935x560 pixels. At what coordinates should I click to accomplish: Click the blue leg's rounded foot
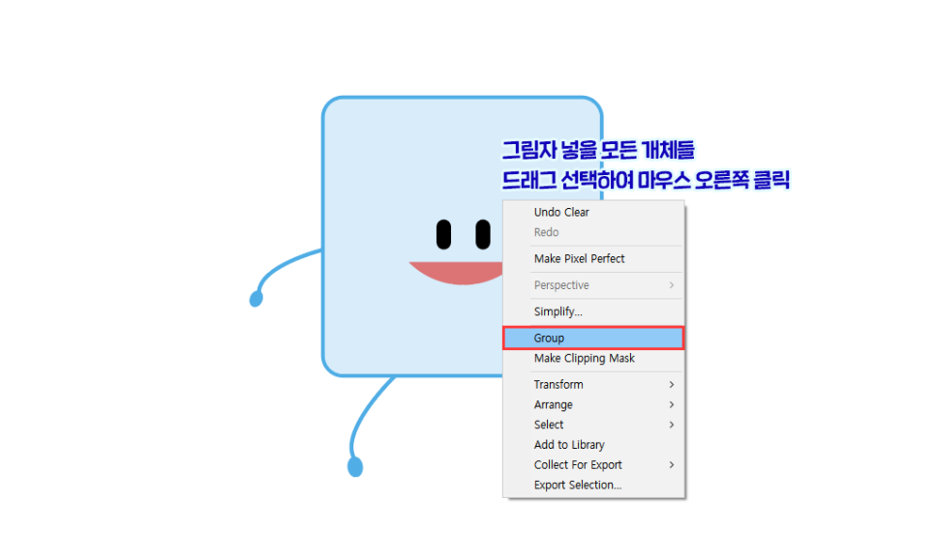click(x=355, y=466)
